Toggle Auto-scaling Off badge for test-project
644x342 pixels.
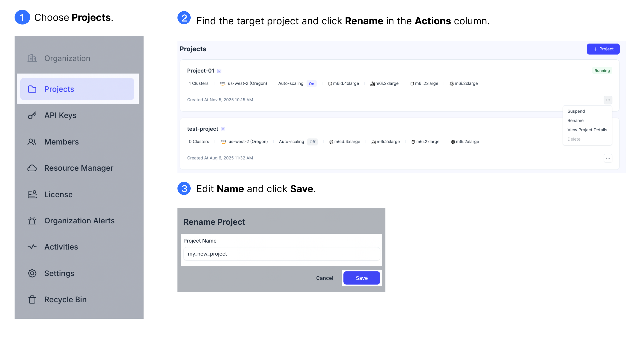(x=312, y=142)
